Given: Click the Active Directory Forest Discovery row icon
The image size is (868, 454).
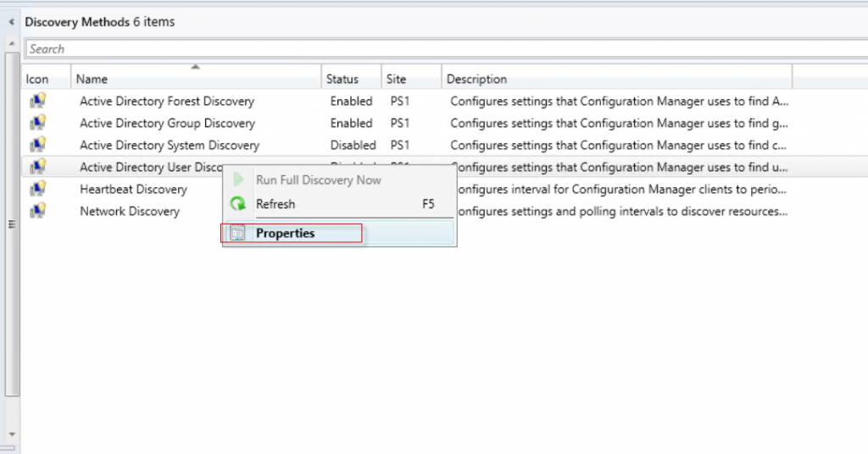Looking at the screenshot, I should [x=37, y=101].
